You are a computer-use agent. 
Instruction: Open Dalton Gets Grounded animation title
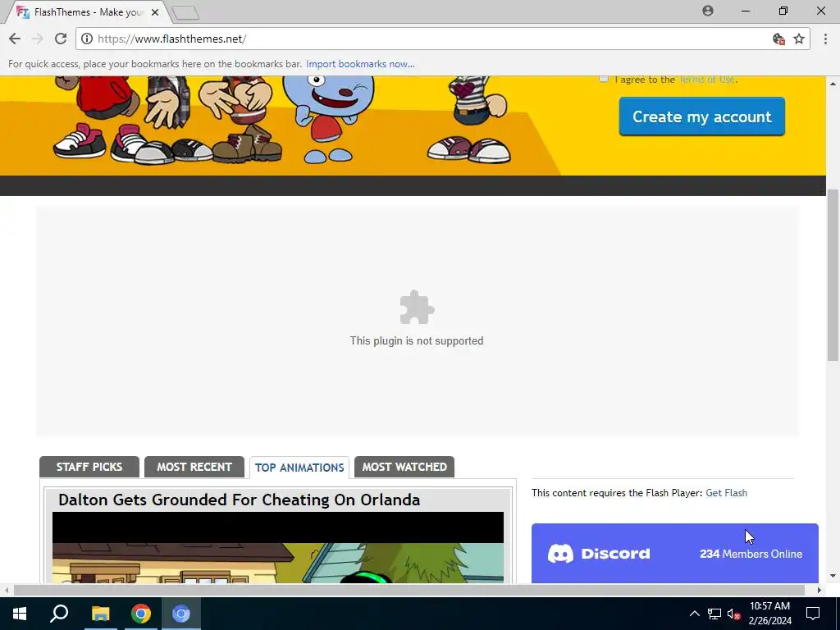[239, 500]
